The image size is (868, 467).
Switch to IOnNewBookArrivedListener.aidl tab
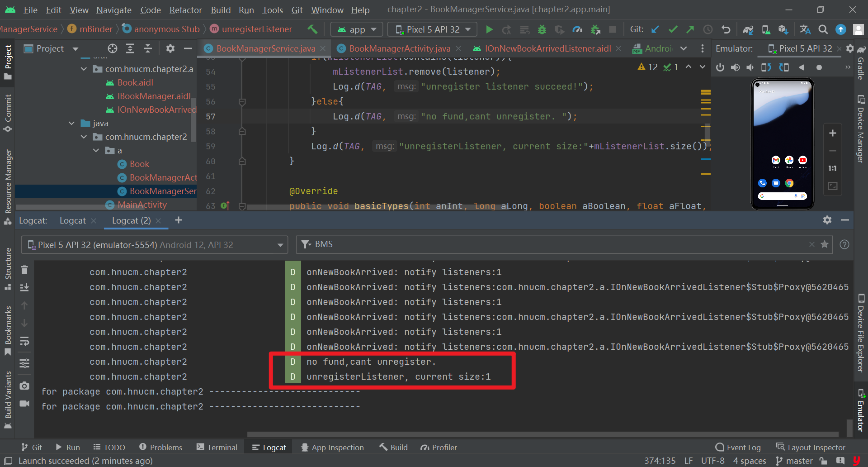pos(547,48)
